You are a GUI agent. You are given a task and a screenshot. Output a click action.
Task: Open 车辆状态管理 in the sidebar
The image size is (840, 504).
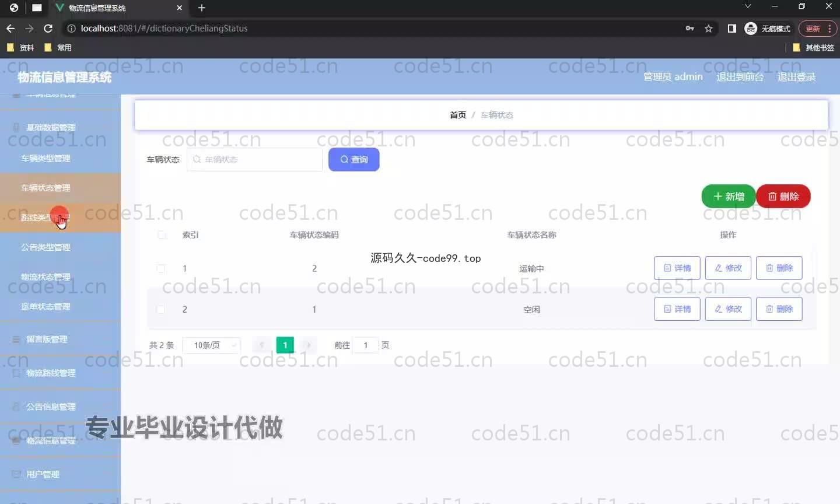point(60,188)
